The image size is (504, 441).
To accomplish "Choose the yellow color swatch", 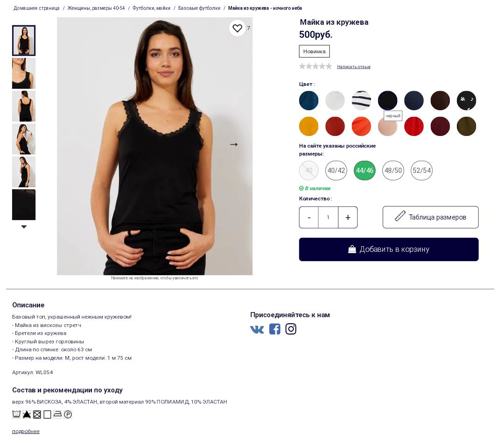I will click(x=308, y=126).
